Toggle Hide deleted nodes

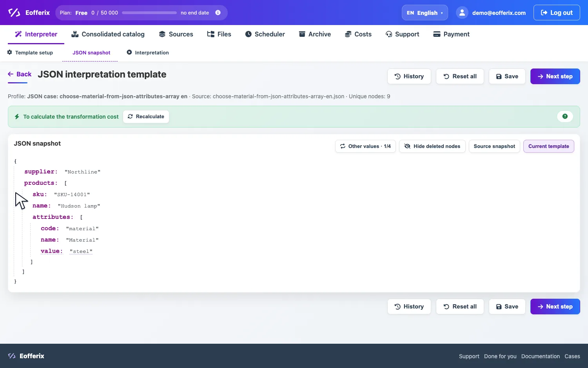(432, 146)
